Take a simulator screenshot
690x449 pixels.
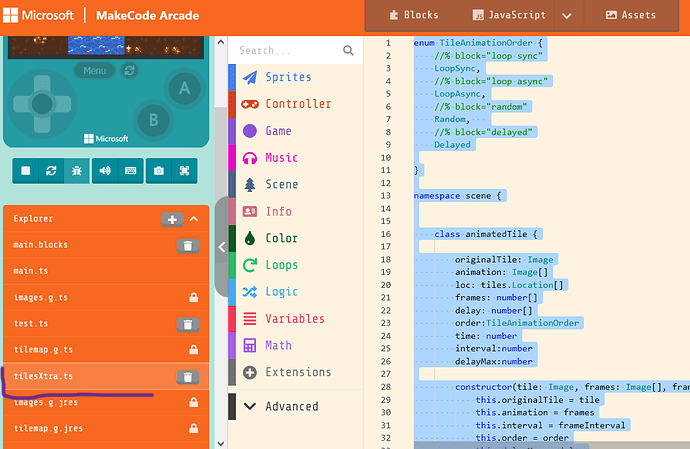click(x=159, y=171)
